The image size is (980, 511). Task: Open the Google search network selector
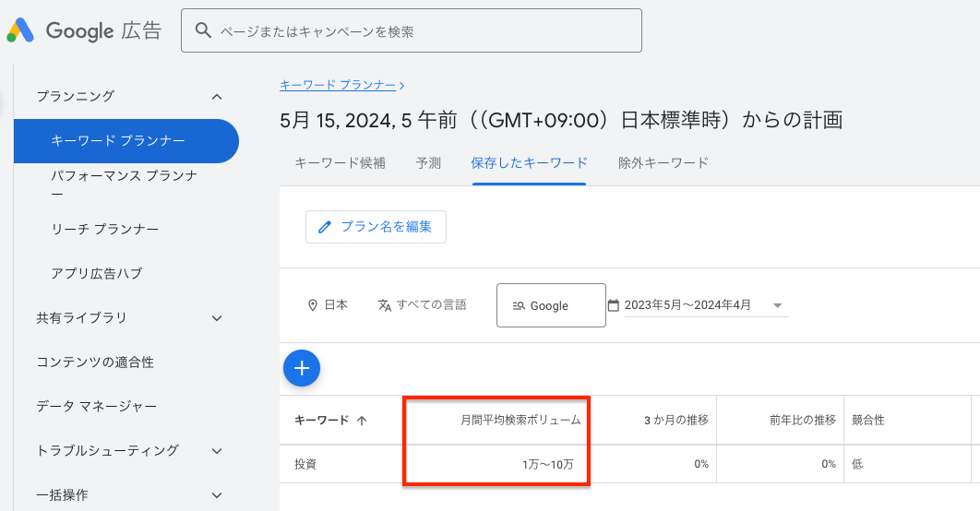point(551,305)
